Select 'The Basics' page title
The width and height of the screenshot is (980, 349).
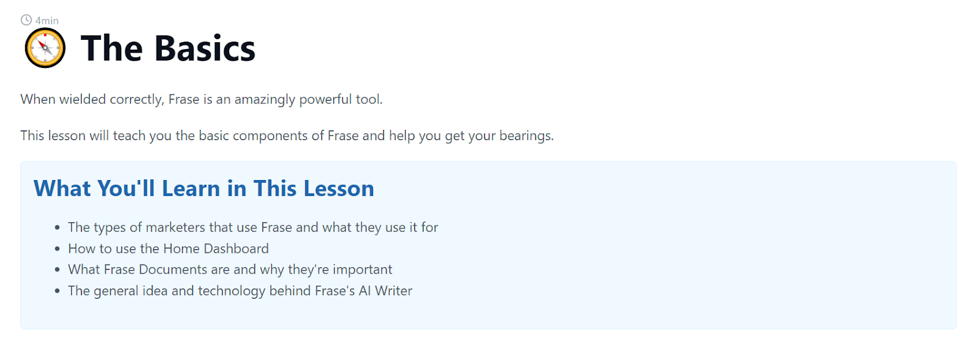click(x=168, y=48)
